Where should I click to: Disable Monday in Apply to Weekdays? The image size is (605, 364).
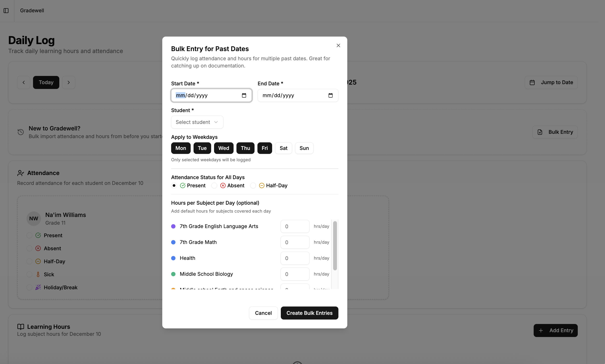tap(181, 148)
